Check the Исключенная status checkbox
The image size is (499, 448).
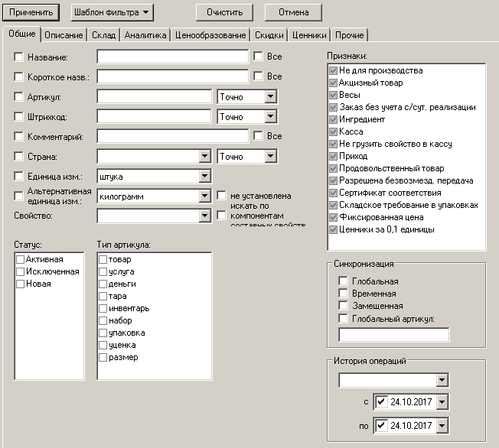[x=21, y=271]
